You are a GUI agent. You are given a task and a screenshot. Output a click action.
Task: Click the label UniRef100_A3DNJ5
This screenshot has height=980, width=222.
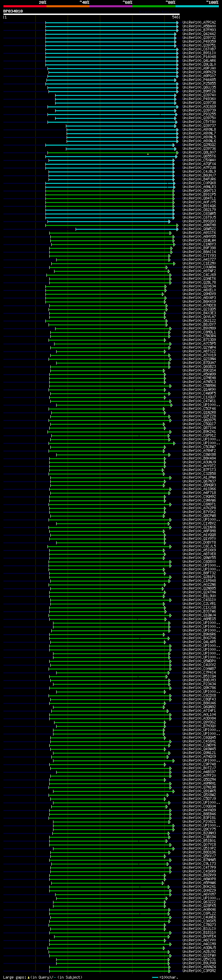coord(199,948)
